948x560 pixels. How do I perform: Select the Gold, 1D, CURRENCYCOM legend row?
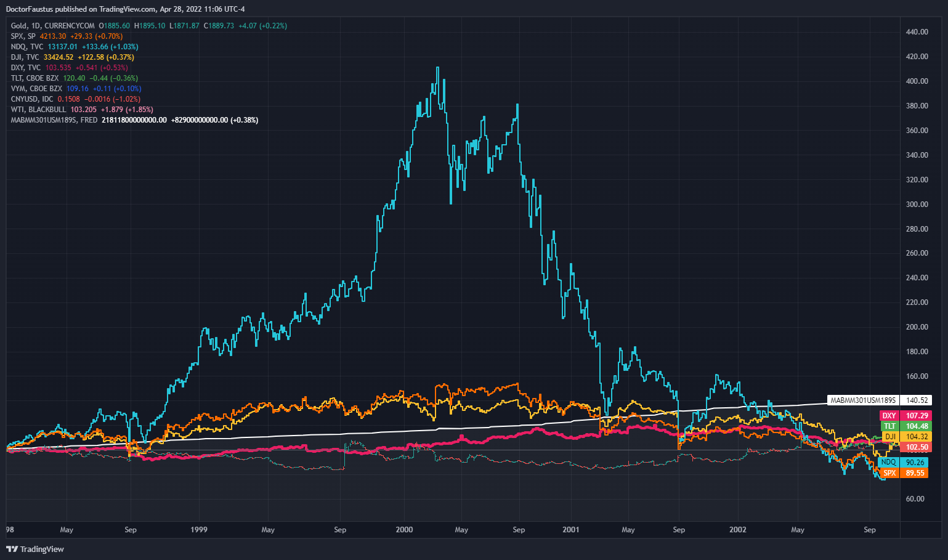click(149, 26)
